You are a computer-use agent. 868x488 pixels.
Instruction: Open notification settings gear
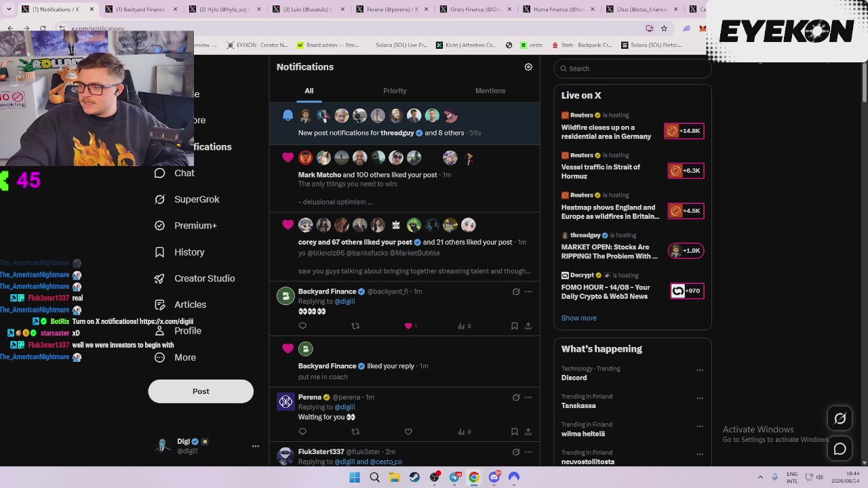528,67
